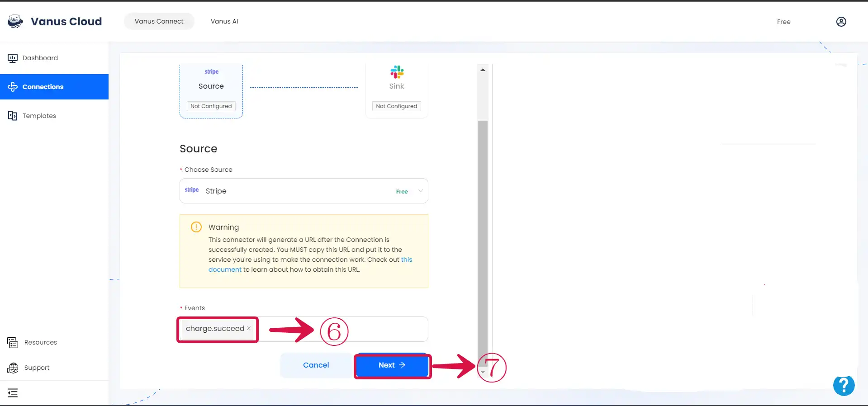Click the Support globe icon
Viewport: 868px width, 406px height.
13,368
